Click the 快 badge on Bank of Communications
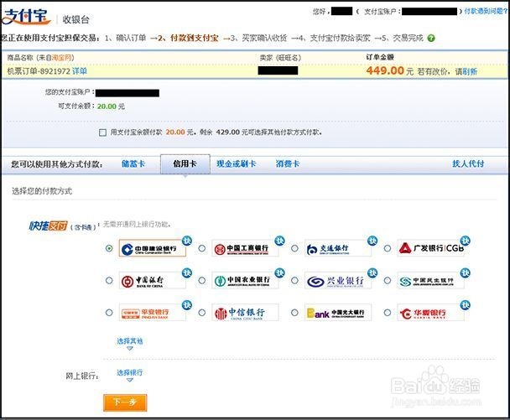 coord(372,241)
